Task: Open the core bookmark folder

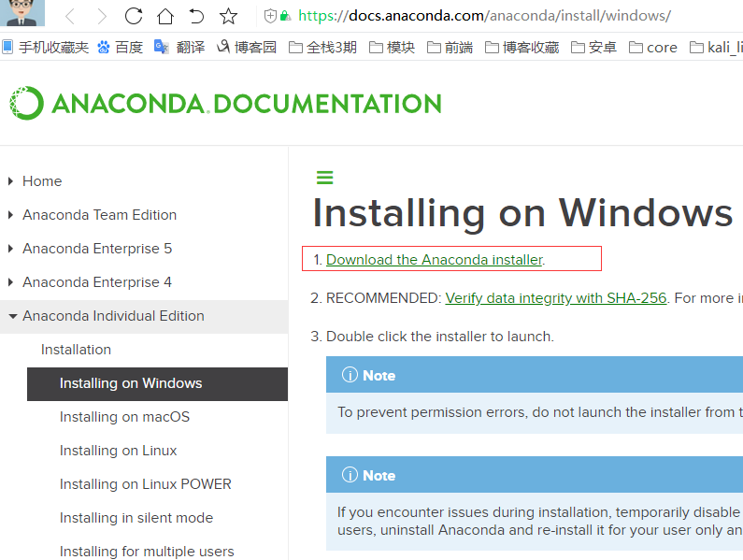Action: point(653,48)
